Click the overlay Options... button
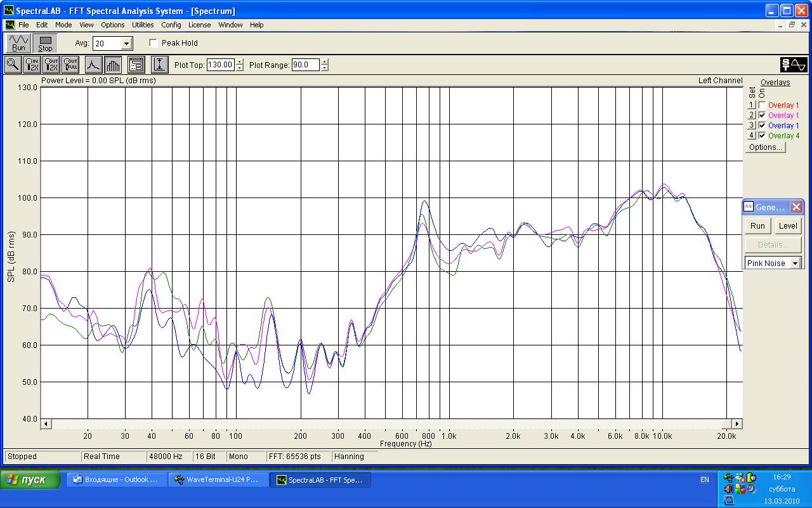 coord(765,147)
